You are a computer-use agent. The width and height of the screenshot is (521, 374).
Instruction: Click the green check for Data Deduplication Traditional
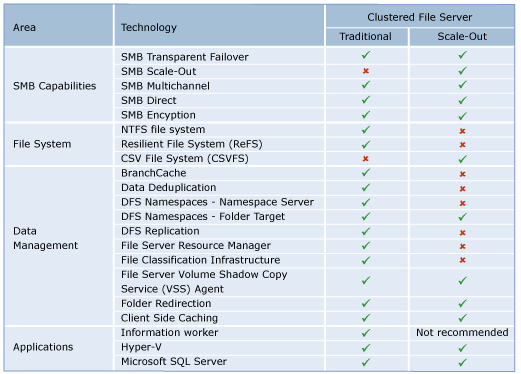point(366,188)
